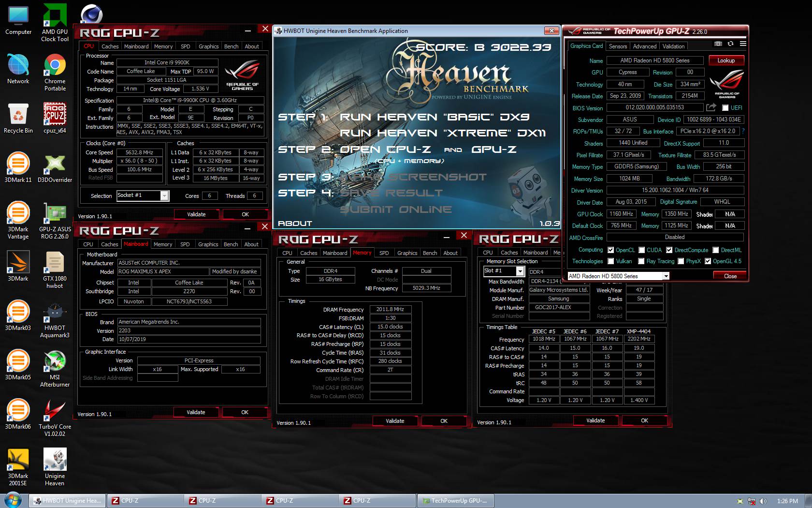The width and height of the screenshot is (812, 508).
Task: Select the D3DOverrider desktop icon
Action: click(x=55, y=168)
